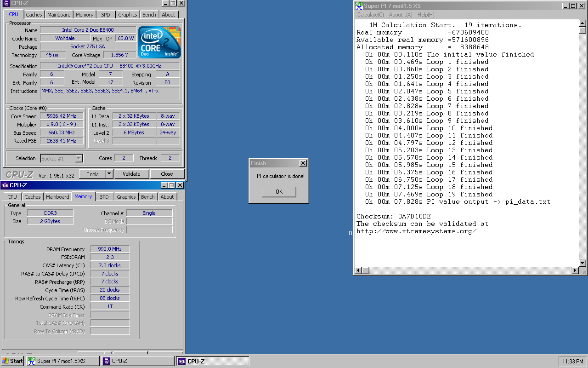Click the Multiplier value x 9.0
The height and width of the screenshot is (368, 588).
point(62,125)
